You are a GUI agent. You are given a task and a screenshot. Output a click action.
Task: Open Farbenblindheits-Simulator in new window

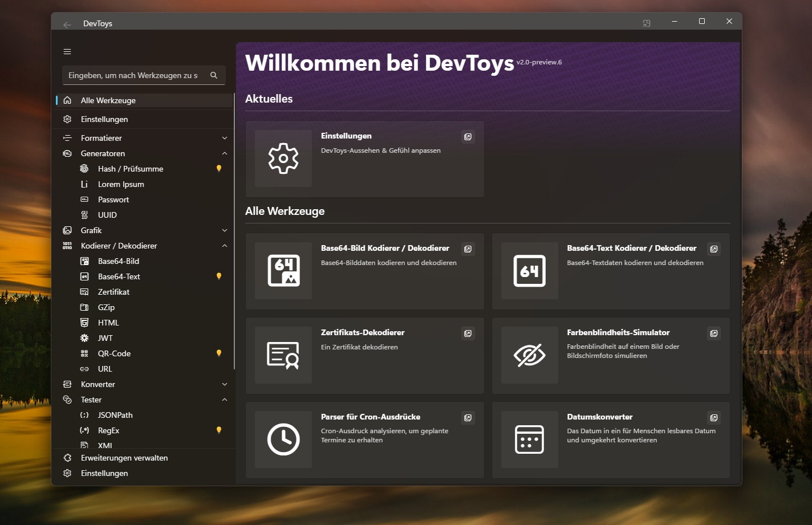pos(714,333)
